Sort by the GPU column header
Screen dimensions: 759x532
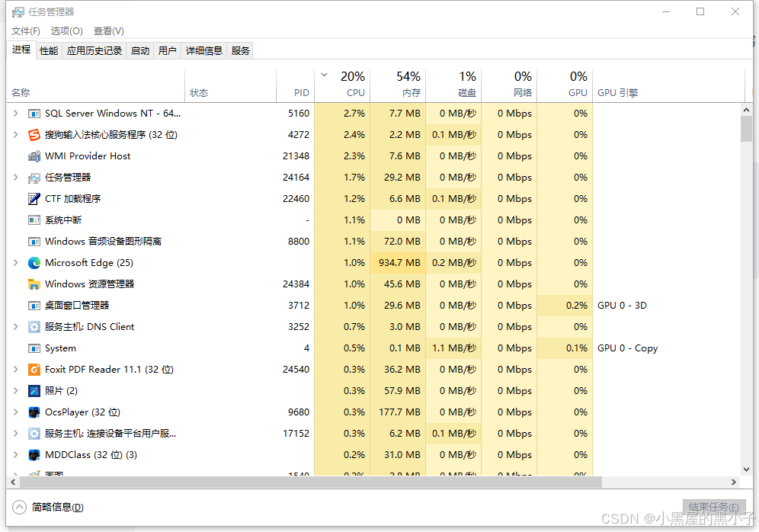[565, 85]
